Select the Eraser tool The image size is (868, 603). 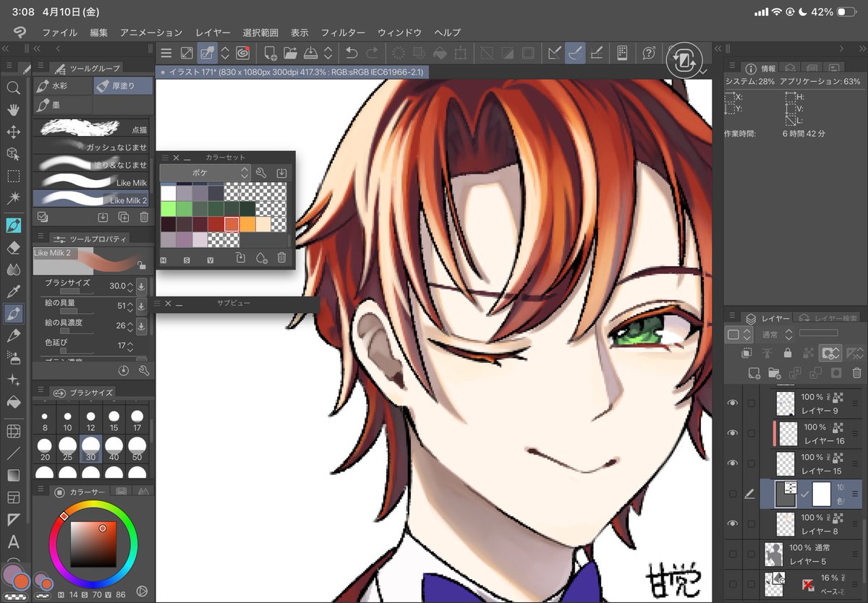(13, 247)
